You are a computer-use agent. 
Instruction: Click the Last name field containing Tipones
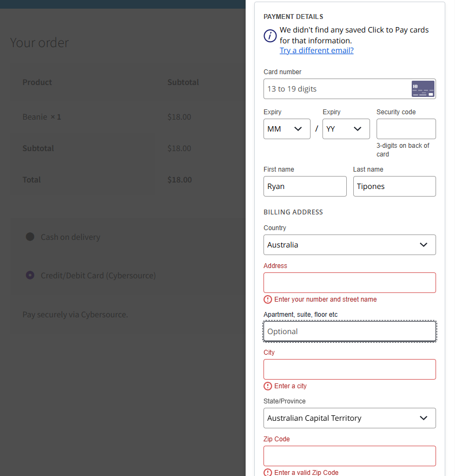pos(394,186)
